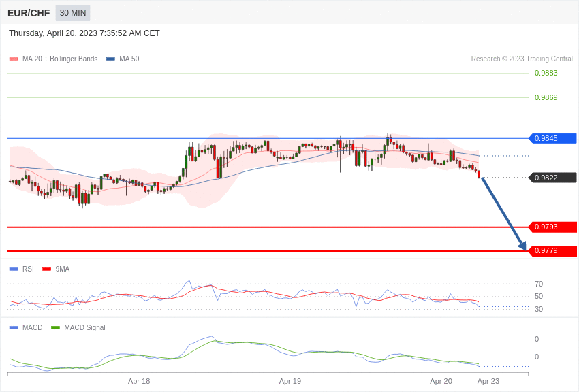Viewport: 579px width, 392px height.
Task: Click the RSI 50 axis value
Action: coord(539,296)
